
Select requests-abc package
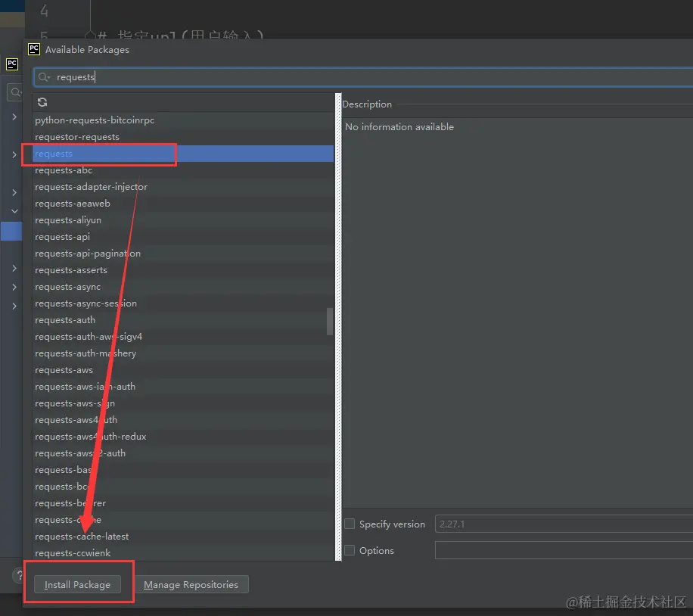pos(183,170)
